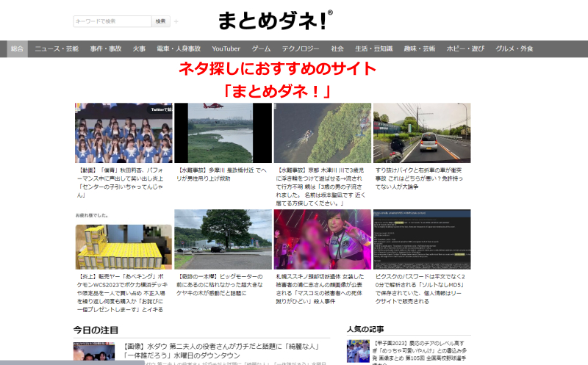Screen dimensions: 588x365
Task: Open the 甲子園 cheerleader thumbnail in 人気の記事
Action: pyautogui.click(x=358, y=351)
